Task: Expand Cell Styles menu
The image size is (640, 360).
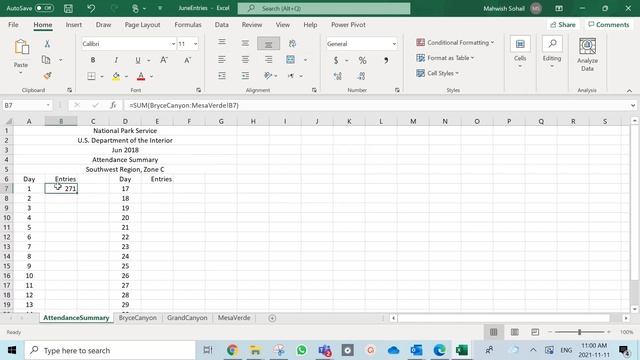Action: pos(438,73)
